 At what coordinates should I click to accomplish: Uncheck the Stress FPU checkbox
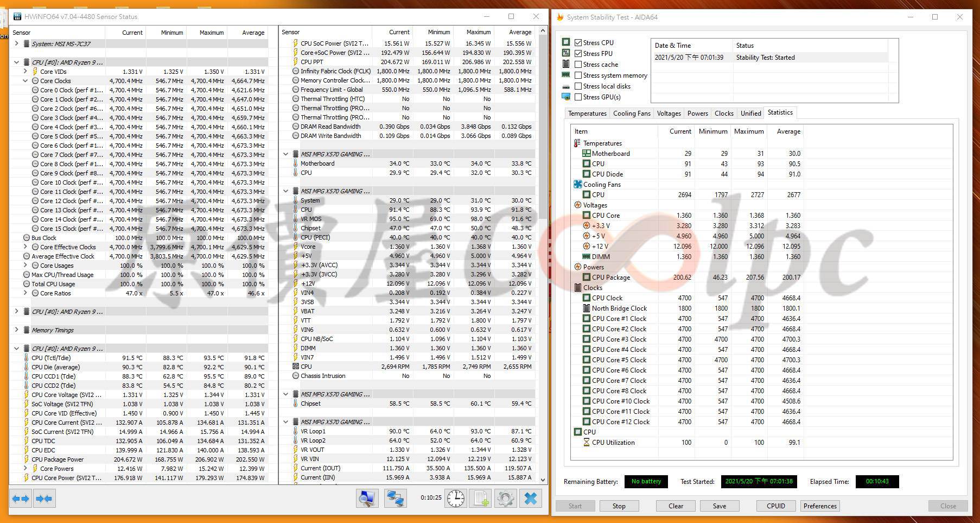click(578, 53)
